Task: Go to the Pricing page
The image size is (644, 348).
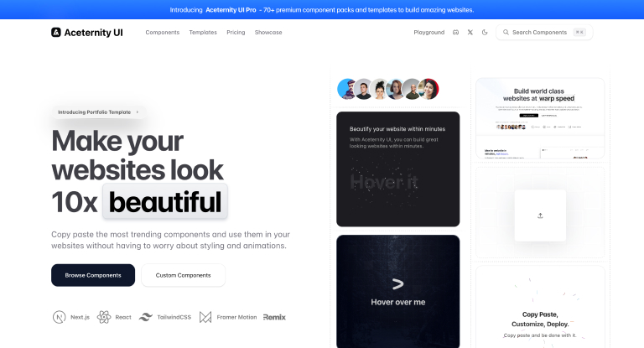Action: [x=236, y=32]
